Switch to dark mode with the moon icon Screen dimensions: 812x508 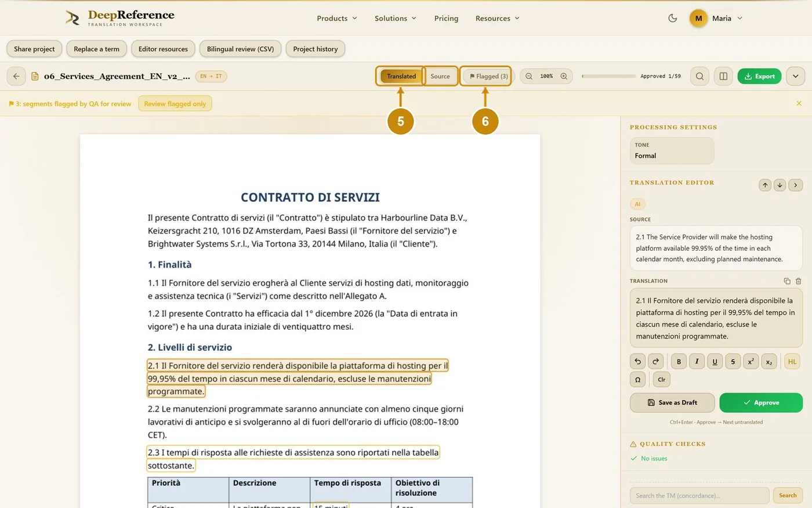pos(673,18)
